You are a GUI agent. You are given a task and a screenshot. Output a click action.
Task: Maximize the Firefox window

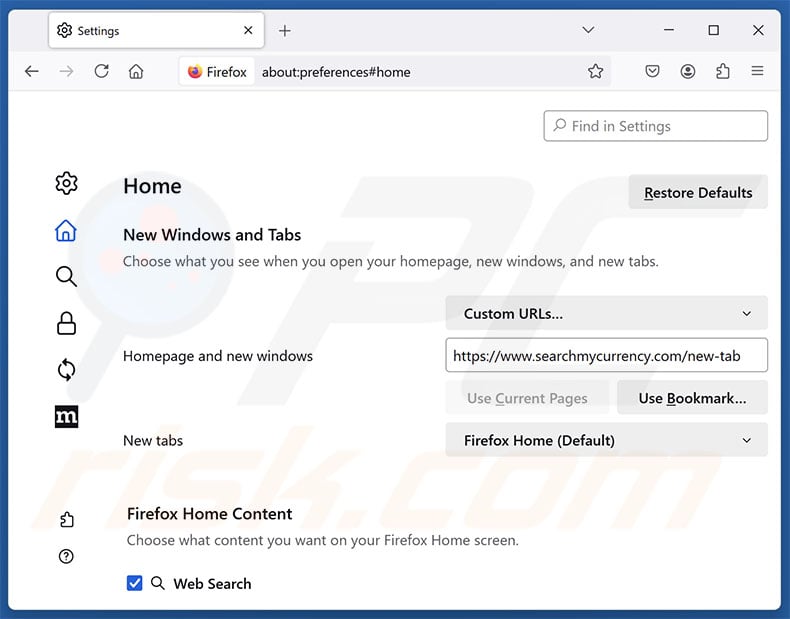(713, 30)
